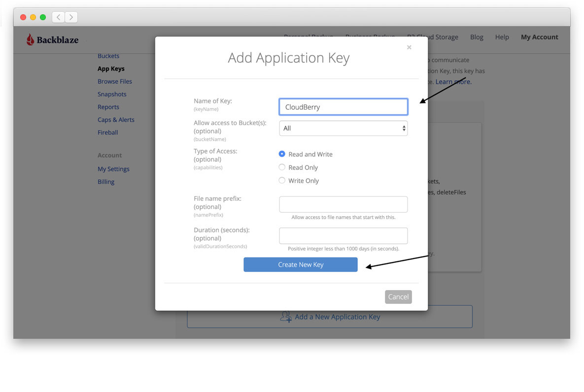Open My Account in the top navigation
Screen dimensions: 584x392
point(539,37)
